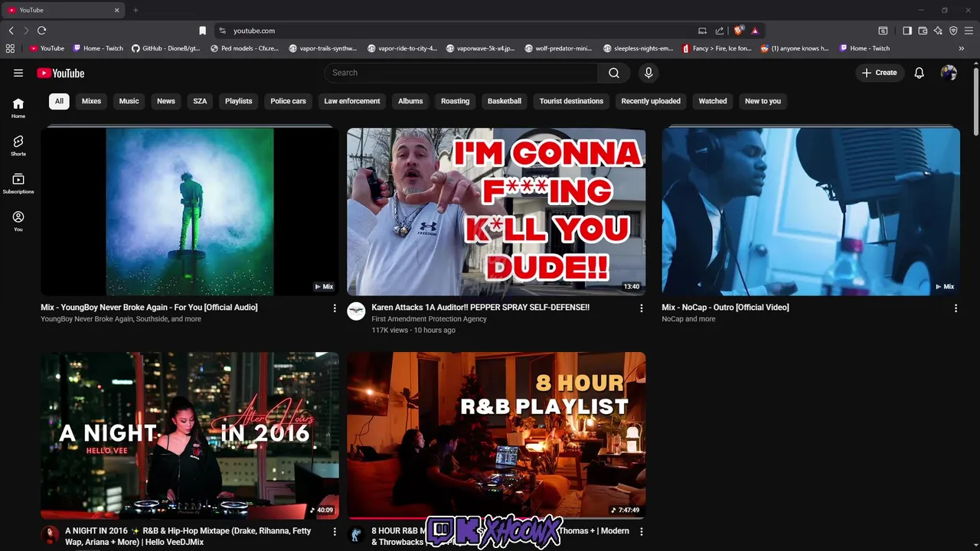This screenshot has height=551, width=980.
Task: Open the NoCap Outro mix thumbnail
Action: coord(811,211)
